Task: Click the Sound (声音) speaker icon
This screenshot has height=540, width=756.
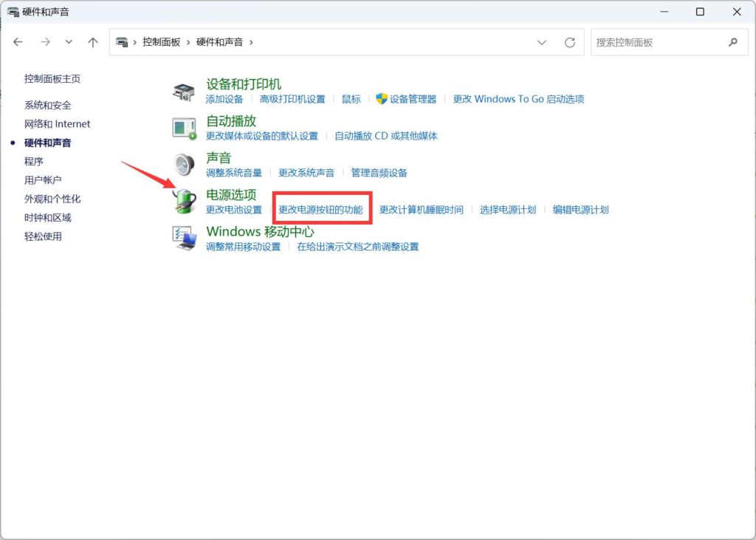Action: [184, 165]
